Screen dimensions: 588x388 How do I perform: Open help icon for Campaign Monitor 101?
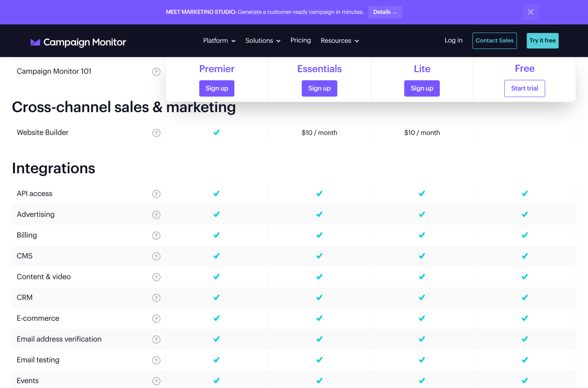pyautogui.click(x=156, y=72)
